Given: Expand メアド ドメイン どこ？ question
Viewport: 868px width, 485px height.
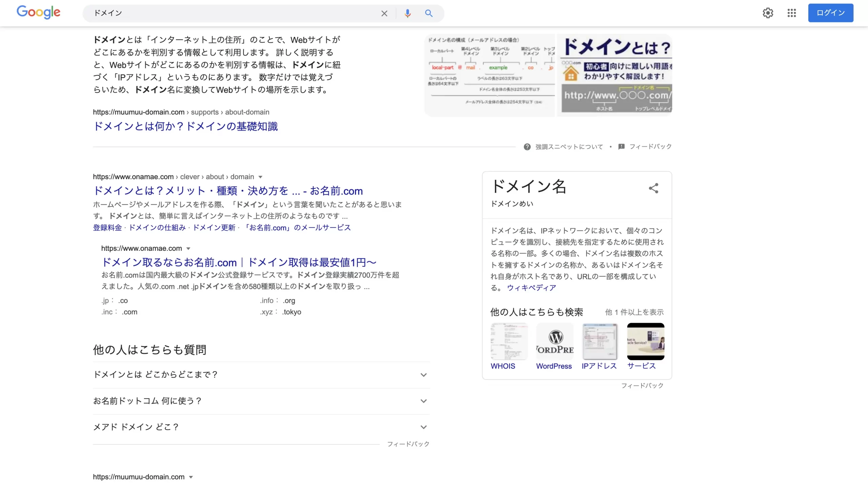Looking at the screenshot, I should [261, 427].
